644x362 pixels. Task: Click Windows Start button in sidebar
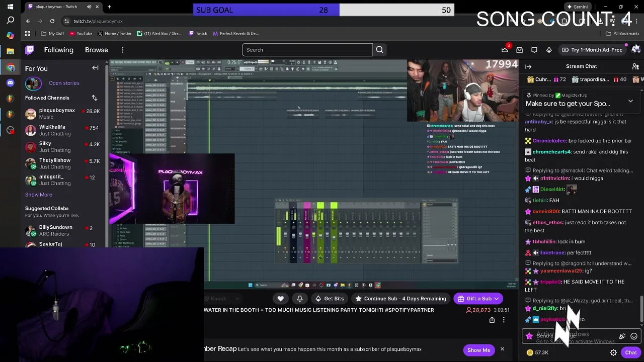(x=10, y=7)
